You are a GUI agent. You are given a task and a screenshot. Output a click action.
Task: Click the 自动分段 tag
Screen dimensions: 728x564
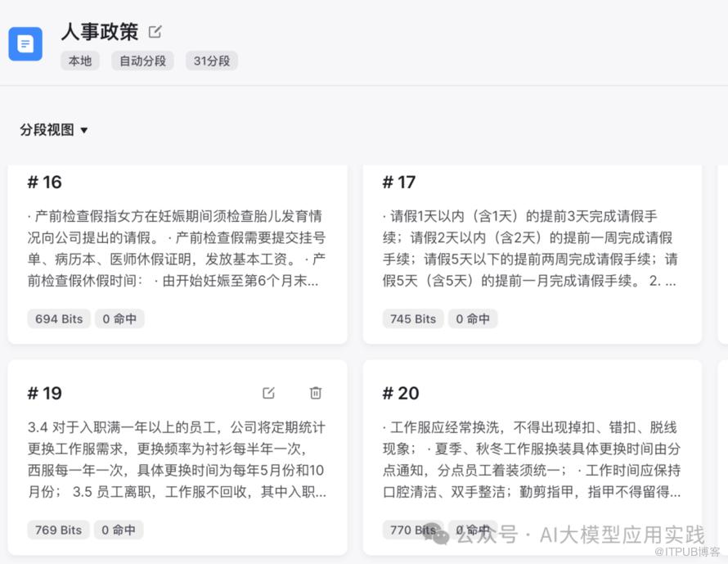(x=142, y=61)
